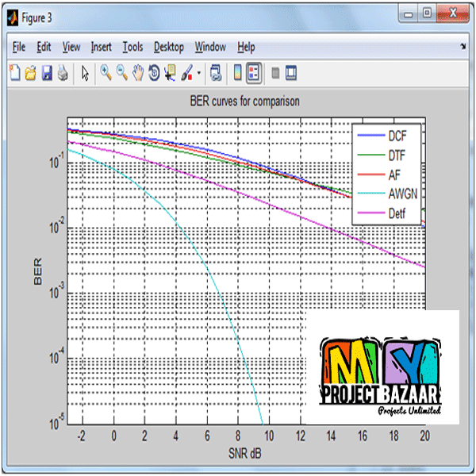The height and width of the screenshot is (476, 476).
Task: Open the Desktop menu
Action: [x=169, y=47]
